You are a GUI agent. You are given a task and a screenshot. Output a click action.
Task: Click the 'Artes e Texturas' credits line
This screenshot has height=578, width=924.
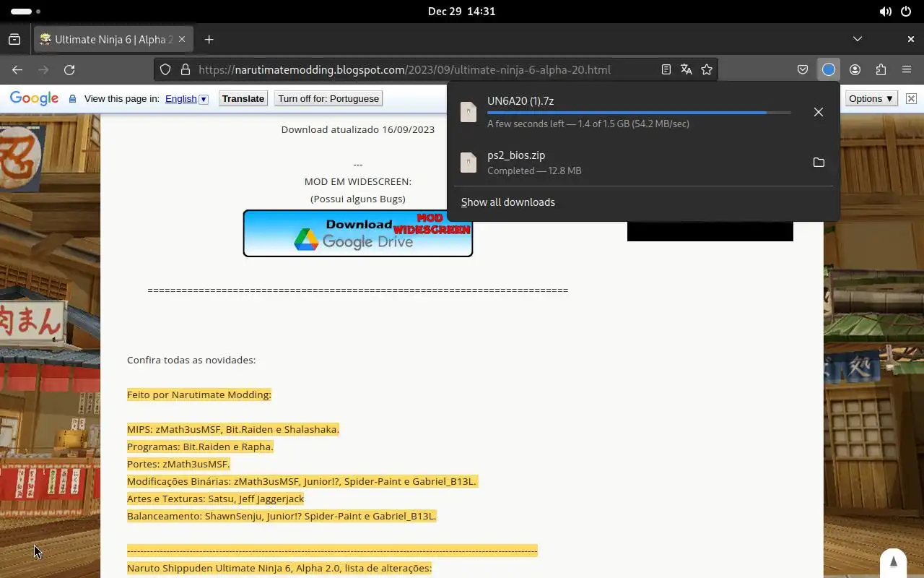click(215, 499)
